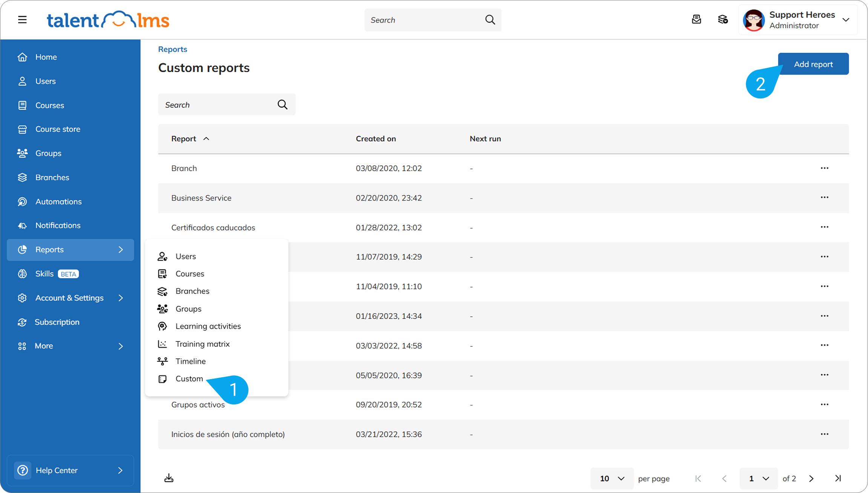Open options for the 01/16/2023 report row
Viewport: 868px width, 493px height.
pyautogui.click(x=824, y=316)
